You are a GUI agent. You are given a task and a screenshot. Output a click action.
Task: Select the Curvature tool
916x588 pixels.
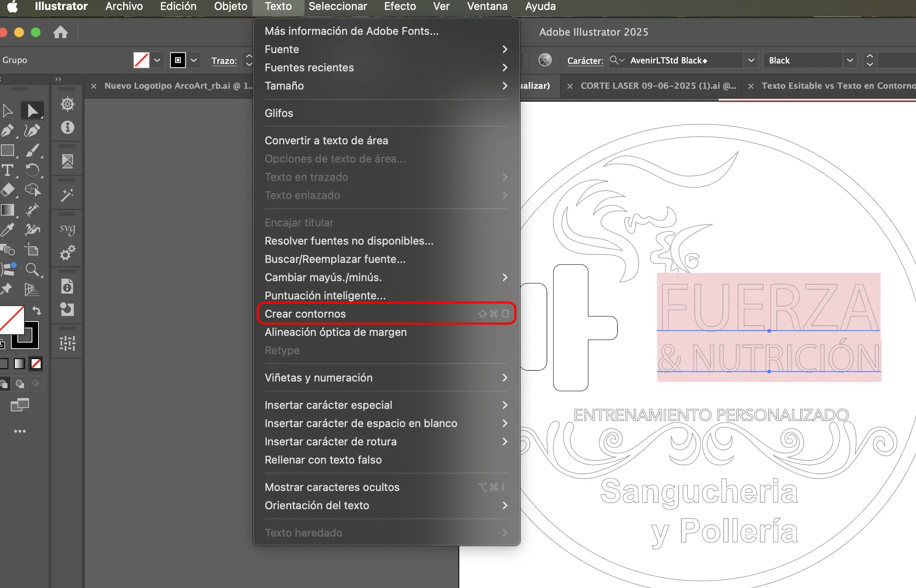tap(32, 131)
